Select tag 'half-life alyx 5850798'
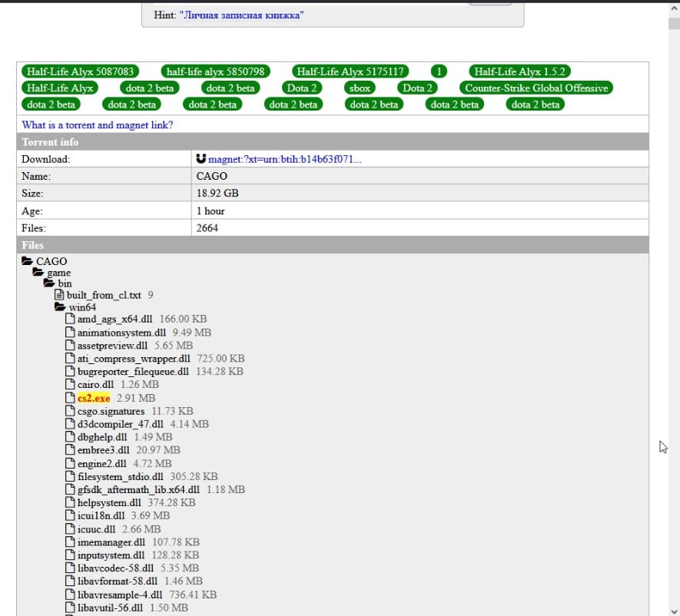Image resolution: width=680 pixels, height=616 pixels. [x=216, y=71]
